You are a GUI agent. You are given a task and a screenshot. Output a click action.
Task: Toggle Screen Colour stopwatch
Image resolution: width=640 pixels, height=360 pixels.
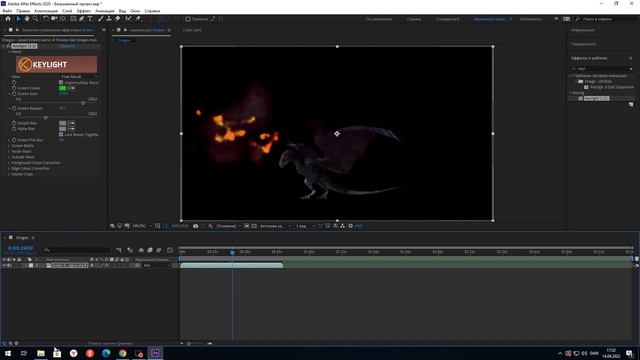pos(14,88)
